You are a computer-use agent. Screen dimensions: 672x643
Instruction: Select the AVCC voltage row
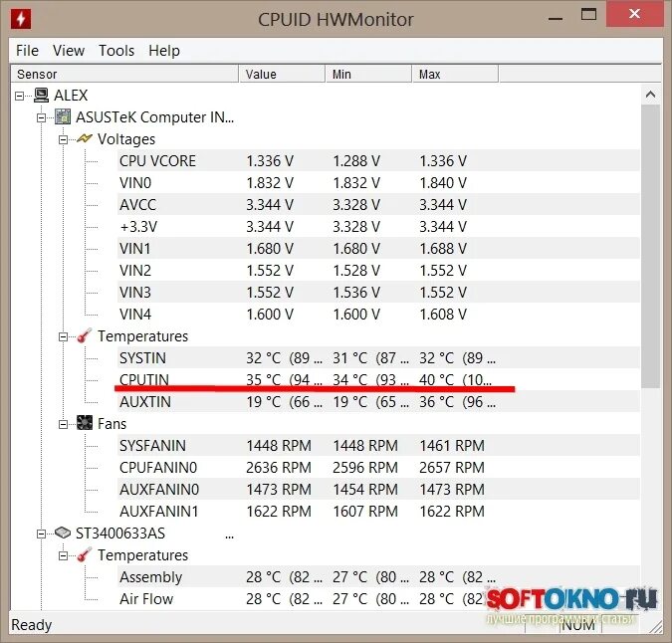tap(378, 204)
